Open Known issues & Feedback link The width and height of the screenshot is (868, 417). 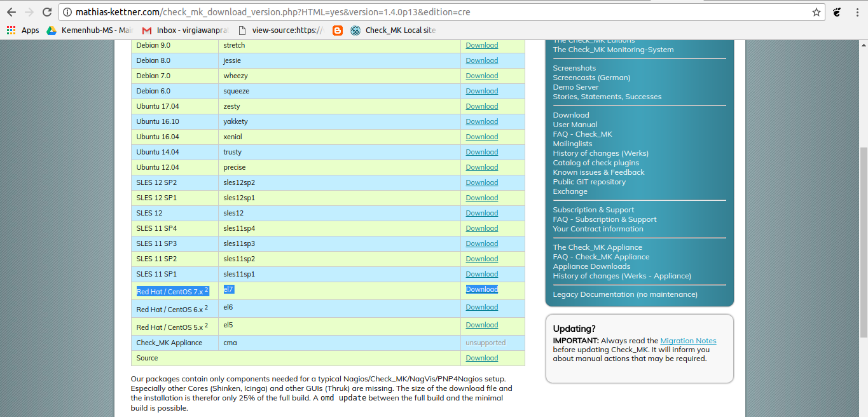[598, 172]
